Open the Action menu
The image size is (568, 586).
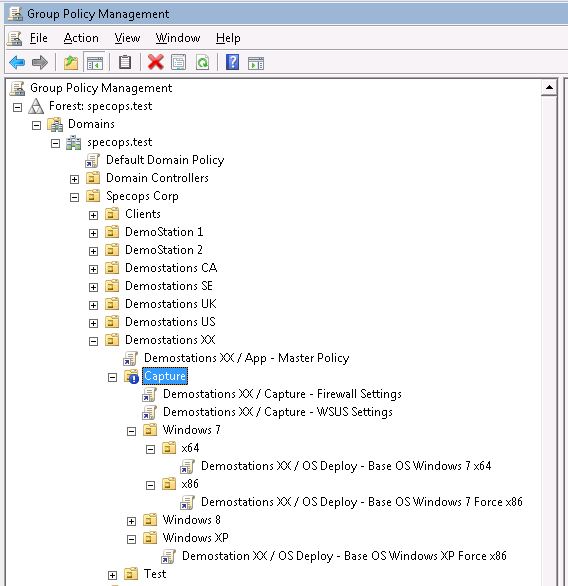click(81, 38)
